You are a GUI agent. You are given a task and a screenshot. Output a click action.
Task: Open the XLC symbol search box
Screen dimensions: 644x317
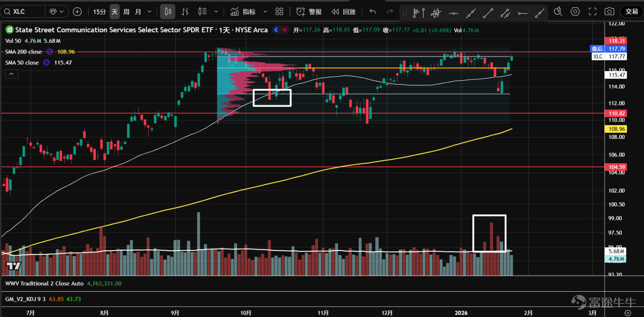click(x=23, y=12)
